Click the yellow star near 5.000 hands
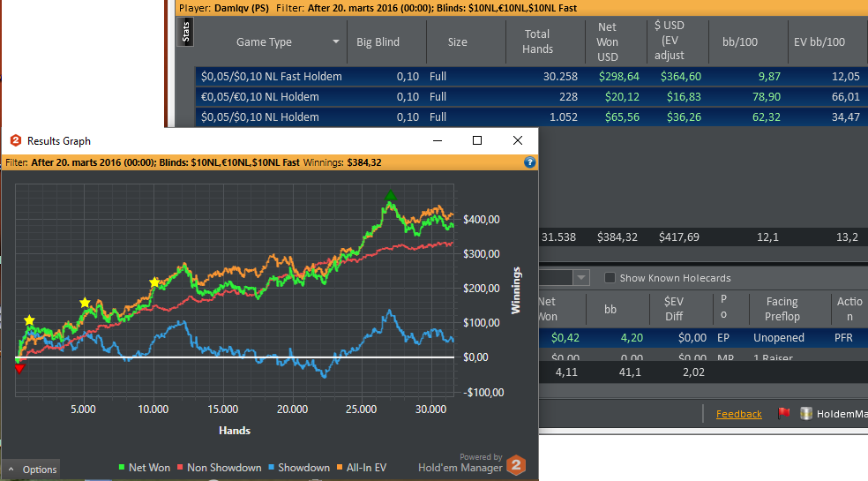 tap(85, 303)
